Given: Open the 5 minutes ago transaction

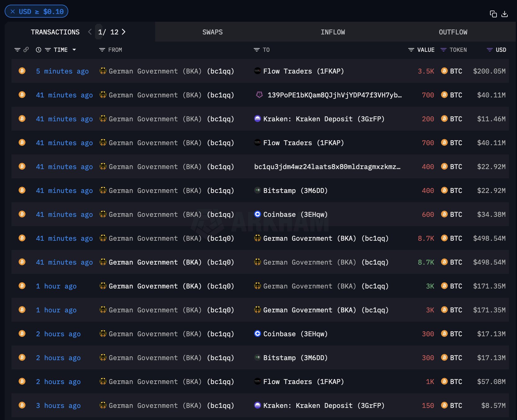Looking at the screenshot, I should click(62, 71).
